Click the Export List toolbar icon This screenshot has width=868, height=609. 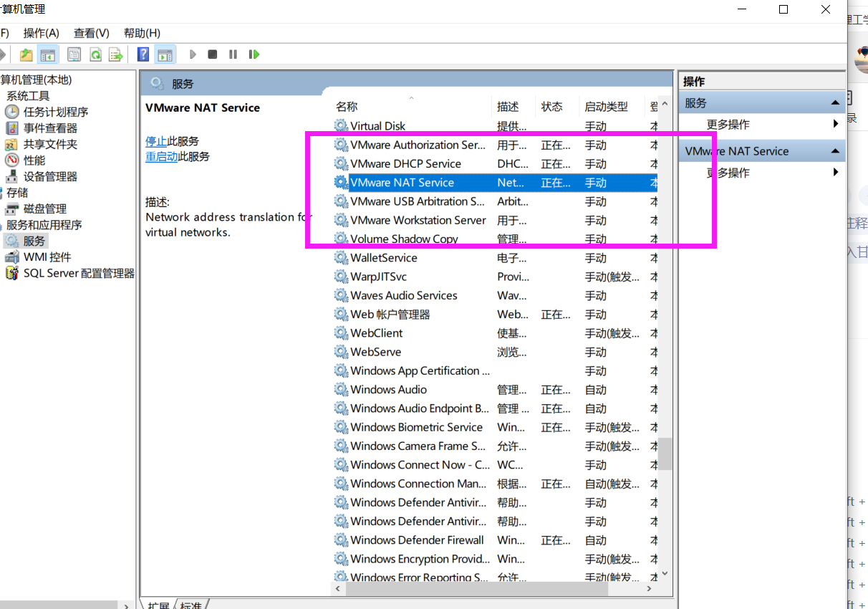[x=115, y=54]
